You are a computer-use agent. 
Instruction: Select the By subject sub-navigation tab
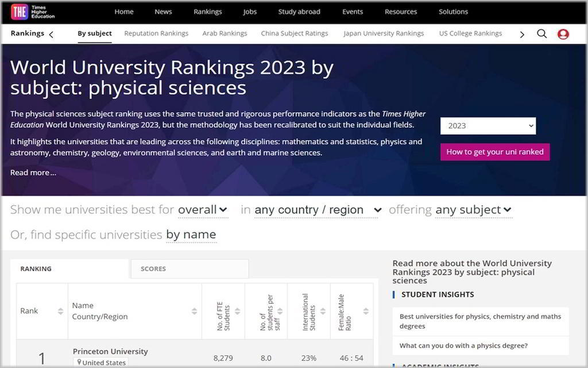coord(95,33)
